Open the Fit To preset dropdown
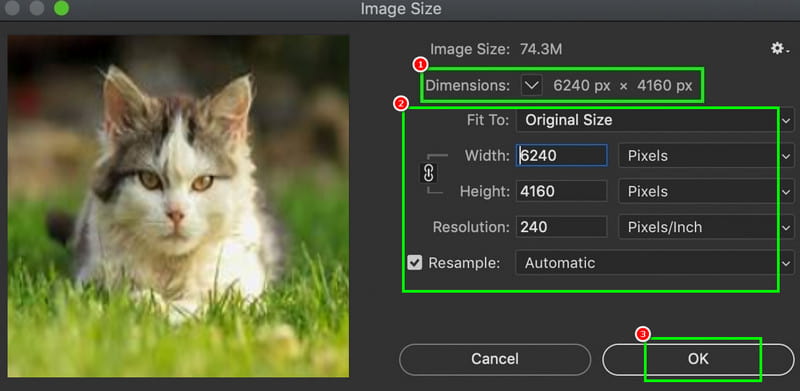The width and height of the screenshot is (800, 391). pyautogui.click(x=655, y=120)
